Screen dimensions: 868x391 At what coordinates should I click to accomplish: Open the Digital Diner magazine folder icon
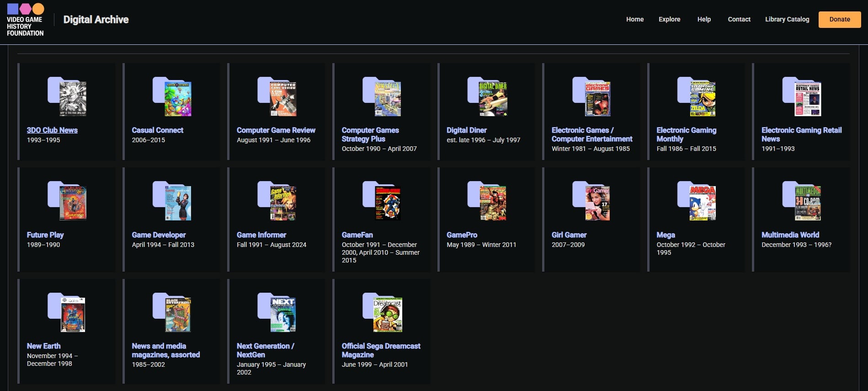click(487, 96)
